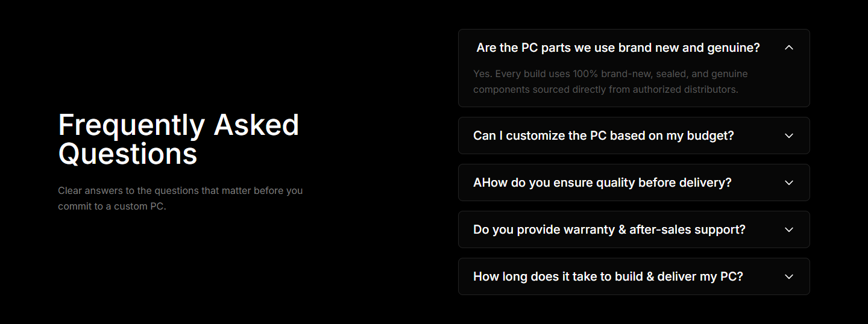Expand 'Can I customize the PC based on my budget?'
Viewport: 868px width, 324px height.
603,136
